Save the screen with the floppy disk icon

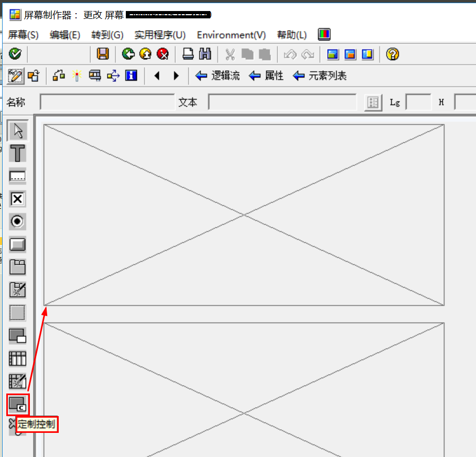[x=103, y=54]
